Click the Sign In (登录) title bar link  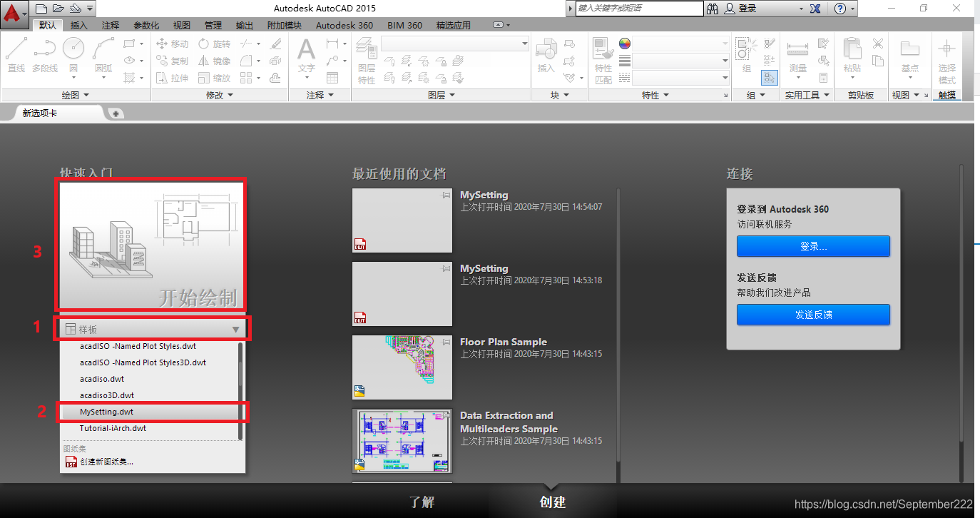741,9
